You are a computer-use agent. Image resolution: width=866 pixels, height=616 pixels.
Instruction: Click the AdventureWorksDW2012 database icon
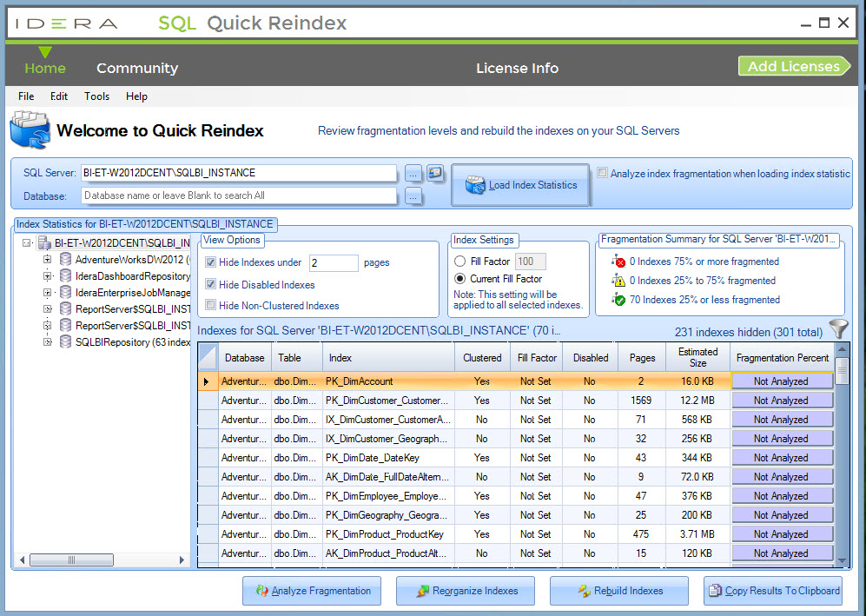pos(66,259)
